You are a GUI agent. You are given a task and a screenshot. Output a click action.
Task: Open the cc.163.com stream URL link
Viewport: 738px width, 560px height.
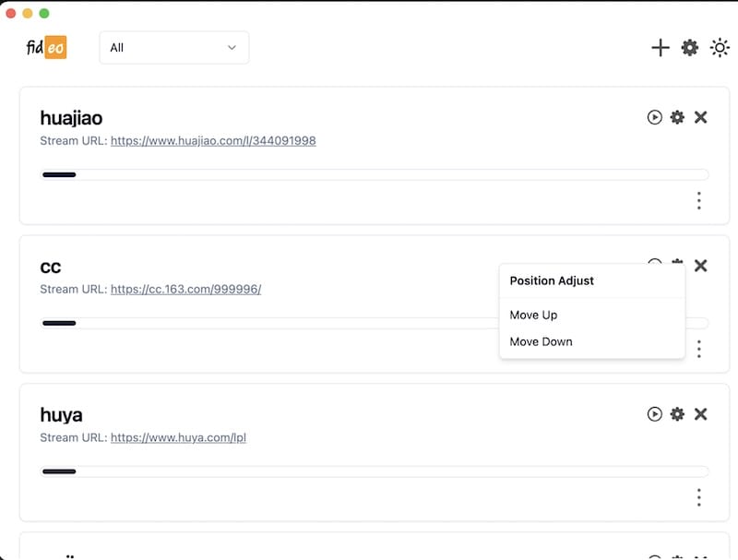(186, 289)
